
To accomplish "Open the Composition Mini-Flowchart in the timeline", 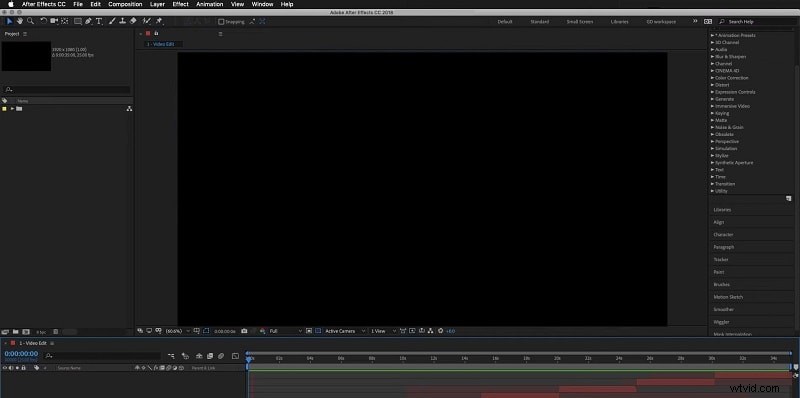I will tap(171, 356).
